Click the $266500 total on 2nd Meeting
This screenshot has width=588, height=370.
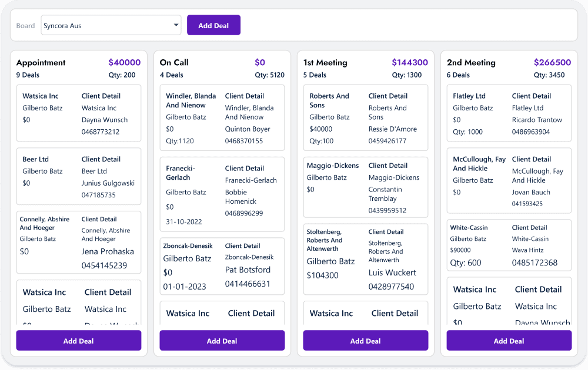pos(552,63)
